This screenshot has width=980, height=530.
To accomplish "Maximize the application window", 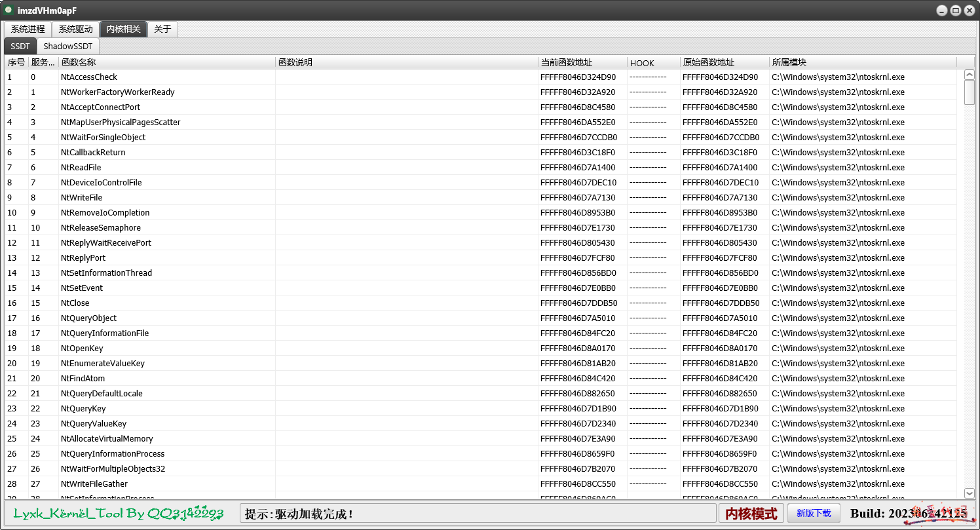I will tap(955, 10).
